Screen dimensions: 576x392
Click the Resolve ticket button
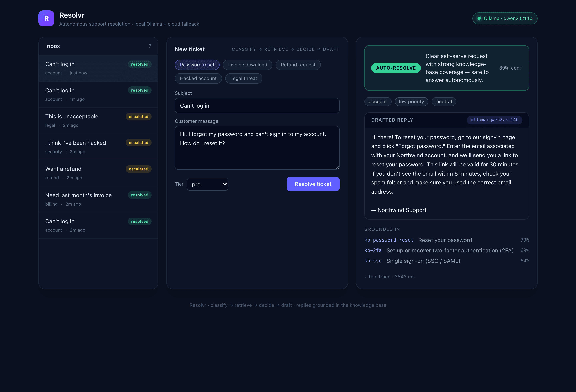point(313,184)
